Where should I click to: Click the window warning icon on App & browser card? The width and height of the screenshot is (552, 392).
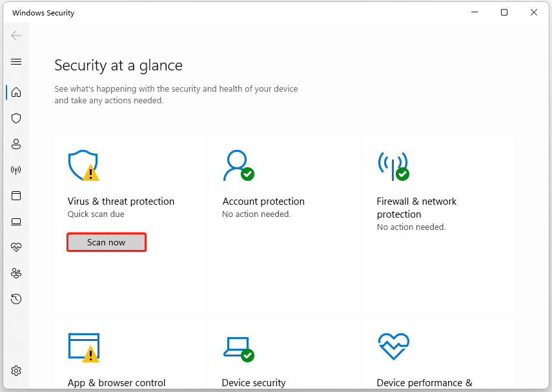tap(84, 347)
